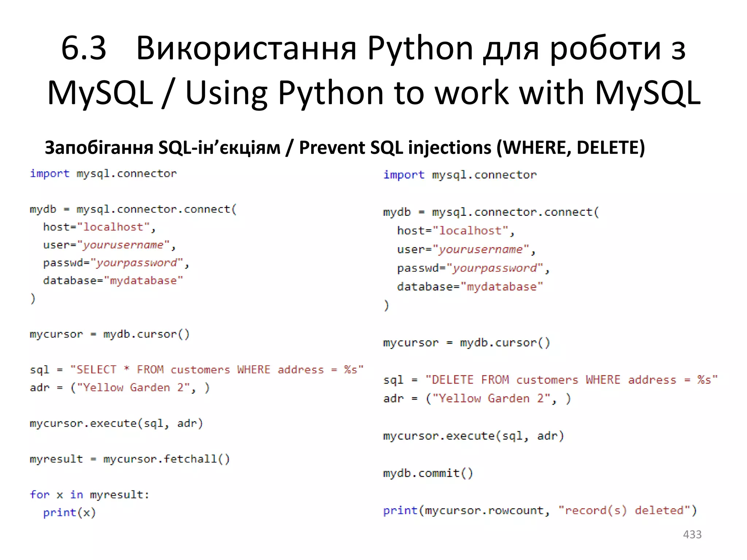This screenshot has width=747, height=560.
Task: Select the "SELECT * FROM customers WHERE address = %s" line
Action: pyautogui.click(x=197, y=370)
